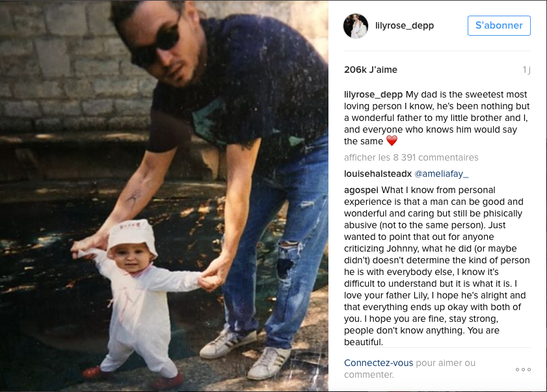Open the @ameliafay_ mention link
This screenshot has height=392, width=547.
tap(441, 174)
